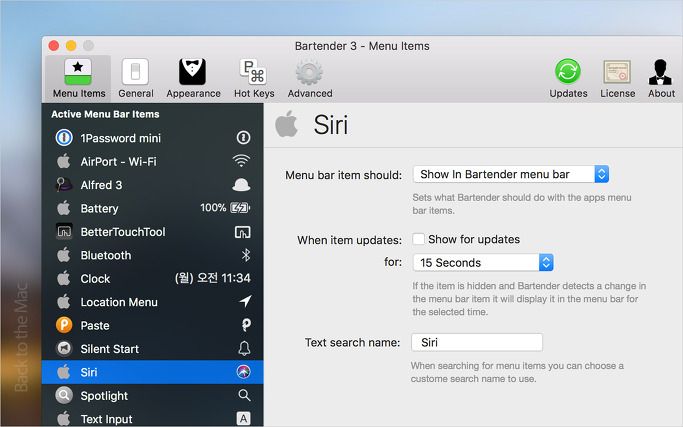Viewport: 683px width, 427px height.
Task: Click the round 1Password app icon
Action: (64, 138)
